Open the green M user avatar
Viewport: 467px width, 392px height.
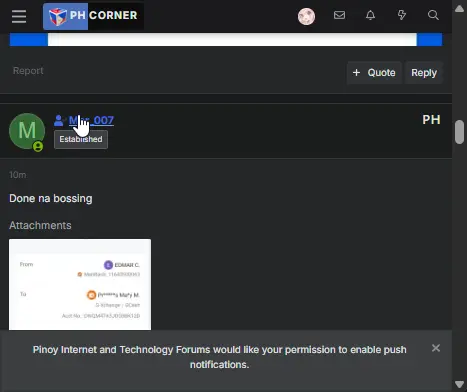point(27,131)
